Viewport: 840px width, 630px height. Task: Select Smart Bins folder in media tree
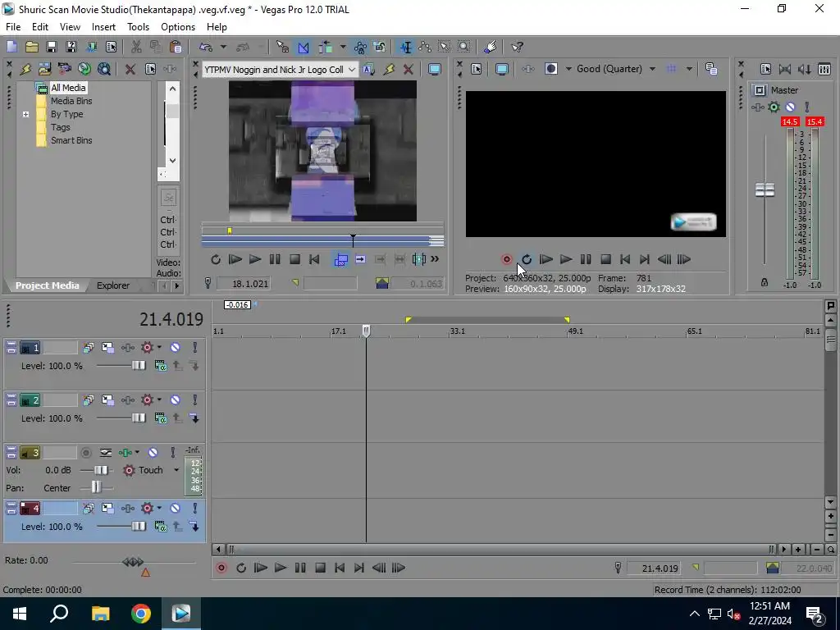71,140
